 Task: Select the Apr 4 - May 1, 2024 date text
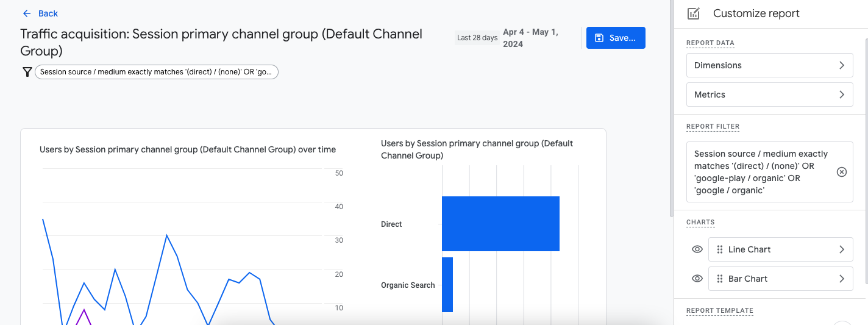click(530, 38)
